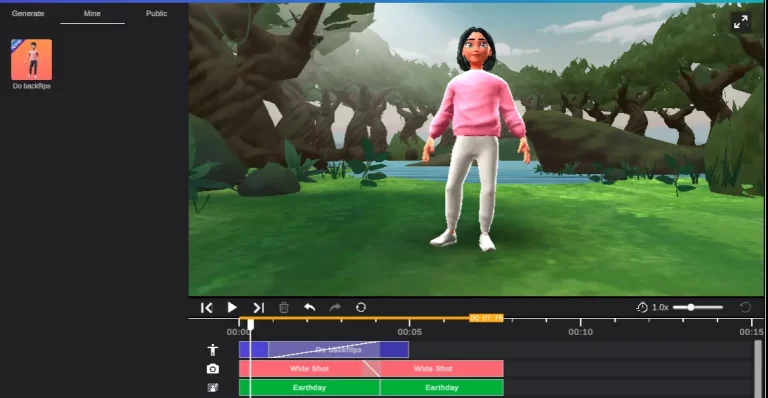Toggle loop playback icon
This screenshot has height=398, width=768.
[361, 307]
